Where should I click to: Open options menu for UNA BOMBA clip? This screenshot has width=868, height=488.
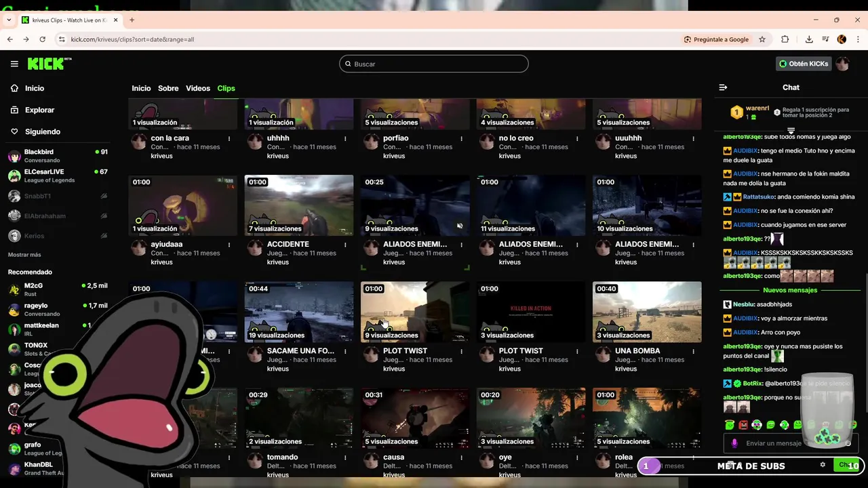tap(693, 352)
